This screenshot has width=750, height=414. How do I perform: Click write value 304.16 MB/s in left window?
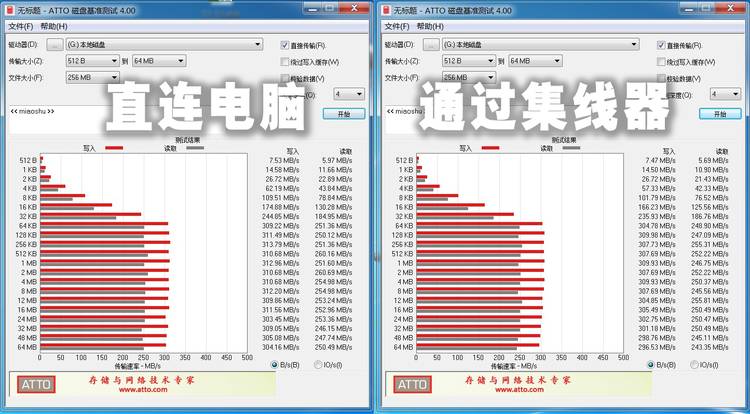pos(280,347)
